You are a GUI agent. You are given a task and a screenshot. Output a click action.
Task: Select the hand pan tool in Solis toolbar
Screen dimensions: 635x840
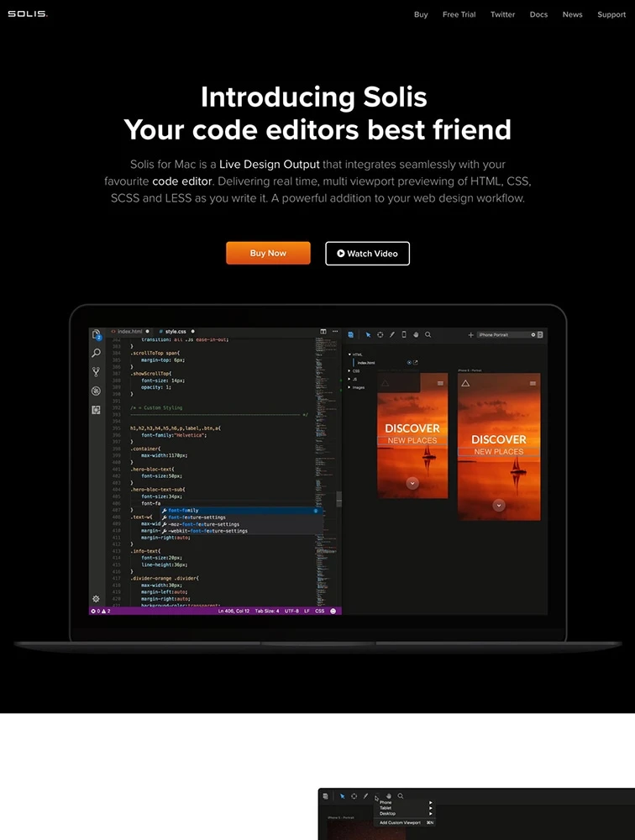416,334
